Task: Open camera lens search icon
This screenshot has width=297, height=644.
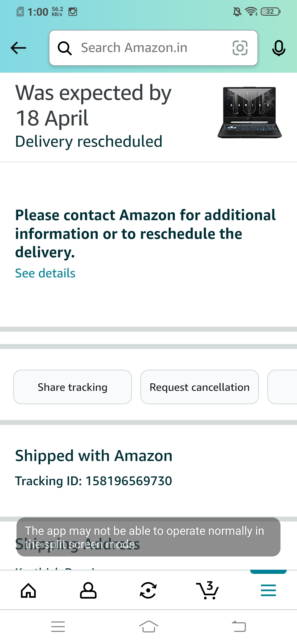Action: [240, 48]
